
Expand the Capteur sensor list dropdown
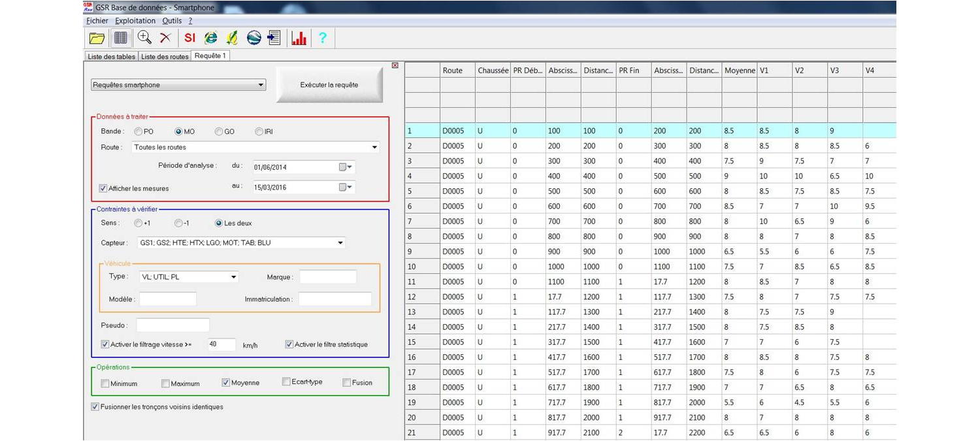coord(340,243)
